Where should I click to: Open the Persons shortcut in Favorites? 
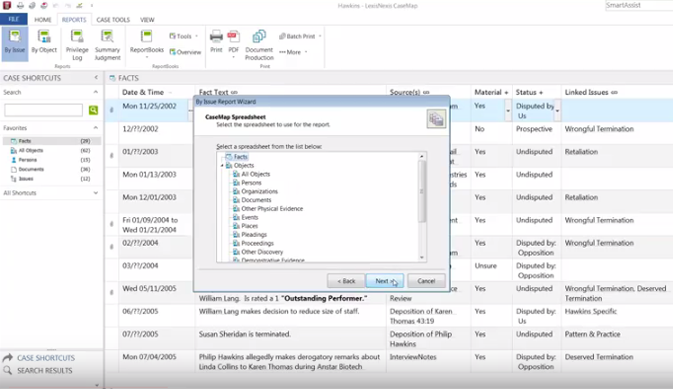52,160
